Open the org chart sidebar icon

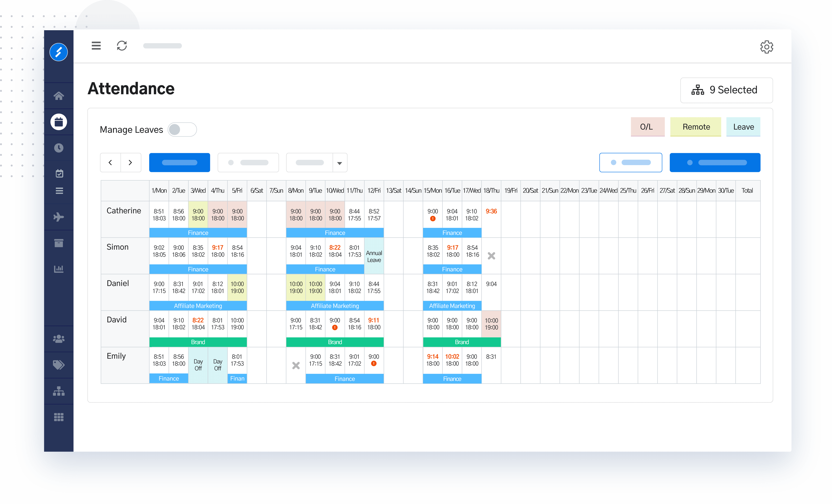click(x=59, y=391)
